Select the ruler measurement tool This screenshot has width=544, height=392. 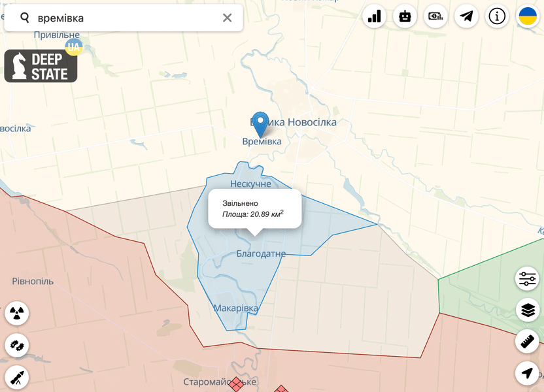[x=527, y=341]
